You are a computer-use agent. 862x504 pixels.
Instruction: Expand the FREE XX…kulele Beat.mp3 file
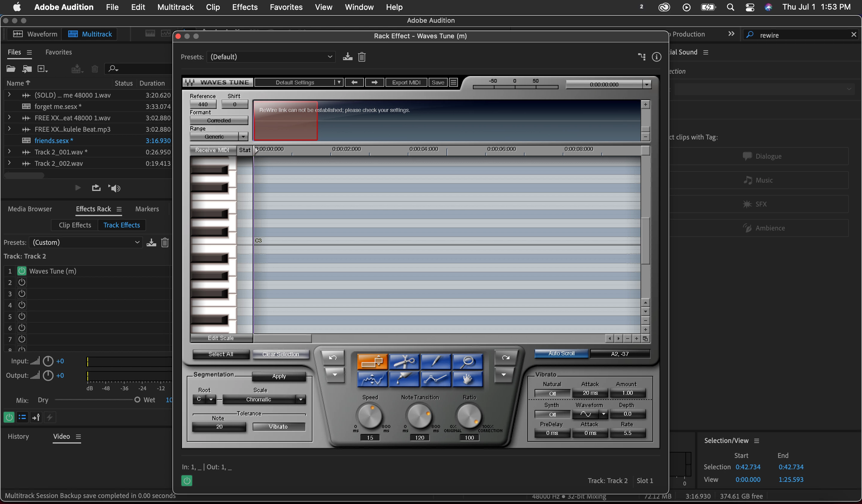pos(9,129)
